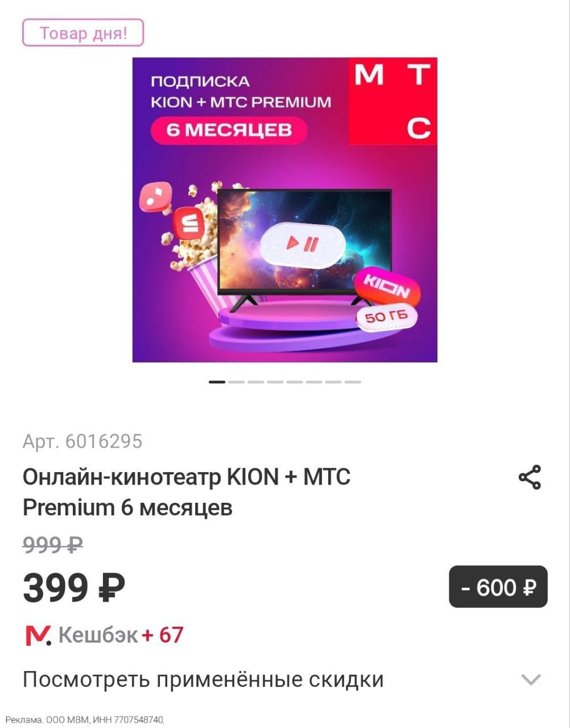Tap the play/pause button on TV image
The image size is (570, 728).
pos(303,245)
